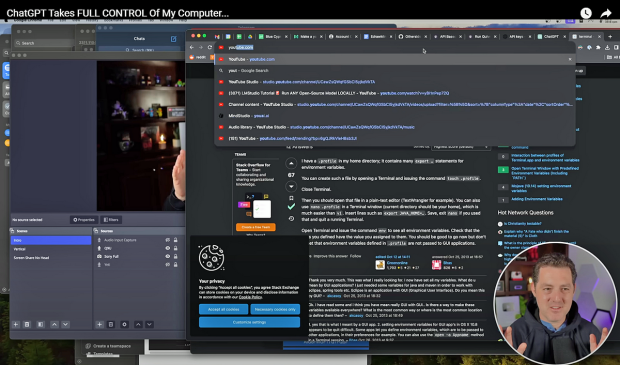Move selected source up with chevron

[x=138, y=324]
